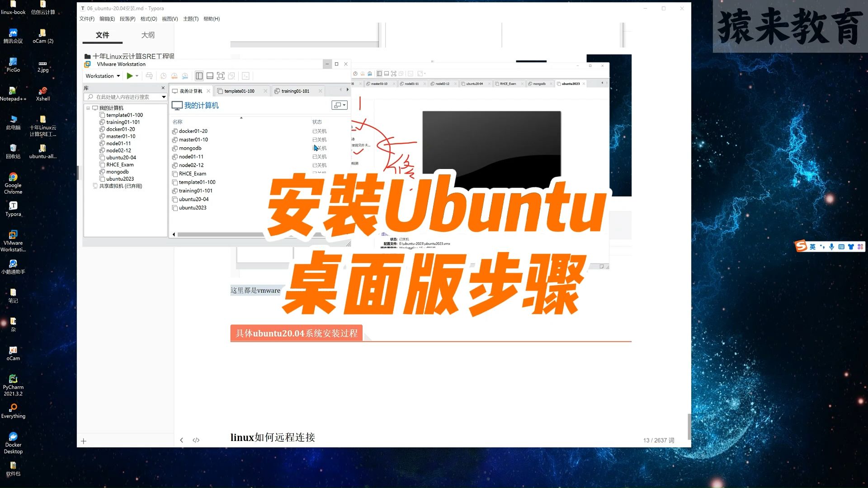
Task: Expand the 我的计算机 tree node
Action: point(88,108)
